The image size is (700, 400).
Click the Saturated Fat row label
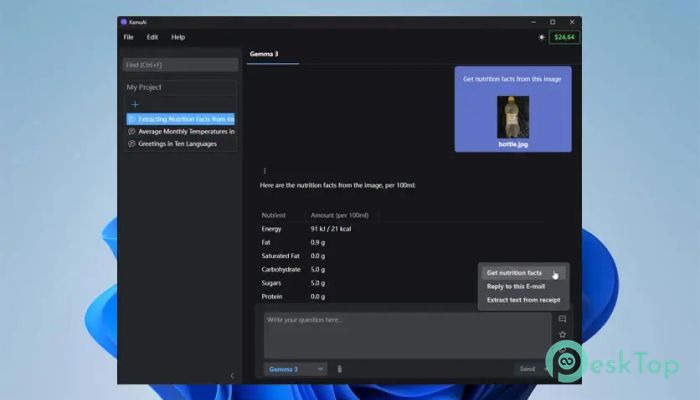click(x=280, y=256)
